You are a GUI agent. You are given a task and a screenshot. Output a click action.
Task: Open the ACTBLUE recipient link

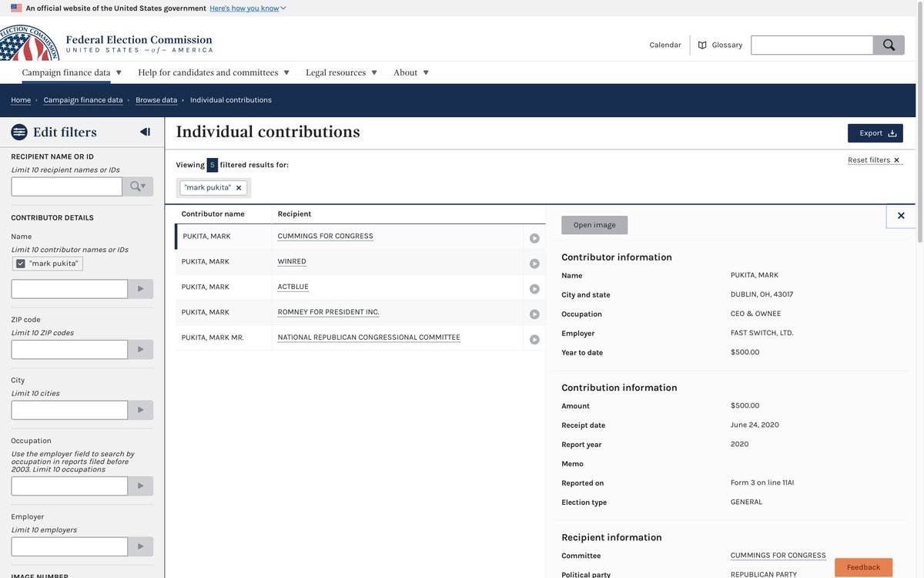click(293, 287)
